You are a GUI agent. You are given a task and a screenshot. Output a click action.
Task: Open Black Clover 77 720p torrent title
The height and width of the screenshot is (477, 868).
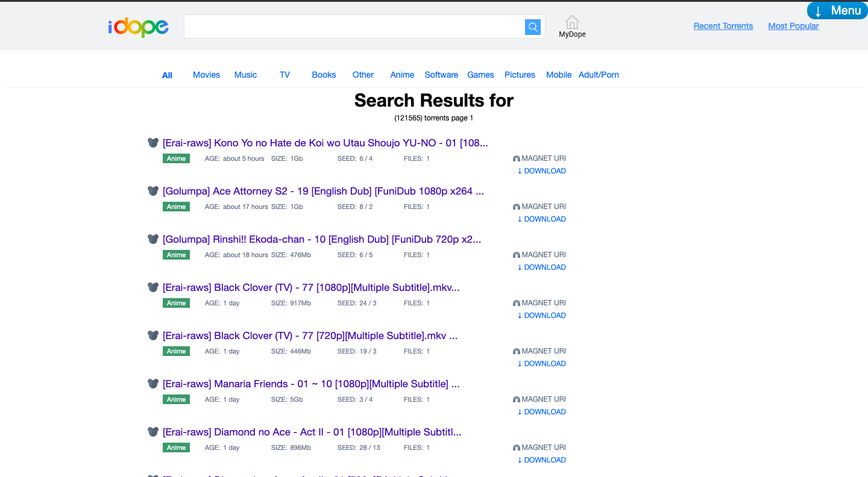(x=310, y=335)
